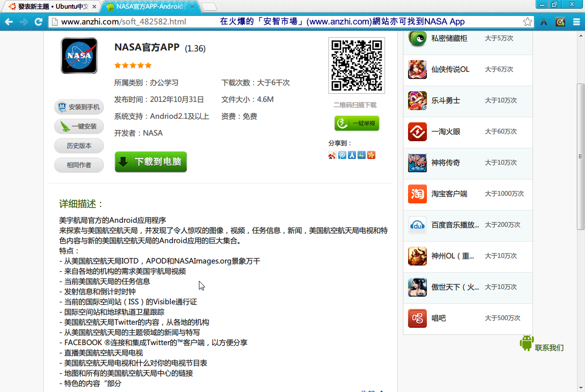Click the 'A' extension icon in toolbar
The image size is (585, 392).
pyautogui.click(x=544, y=22)
